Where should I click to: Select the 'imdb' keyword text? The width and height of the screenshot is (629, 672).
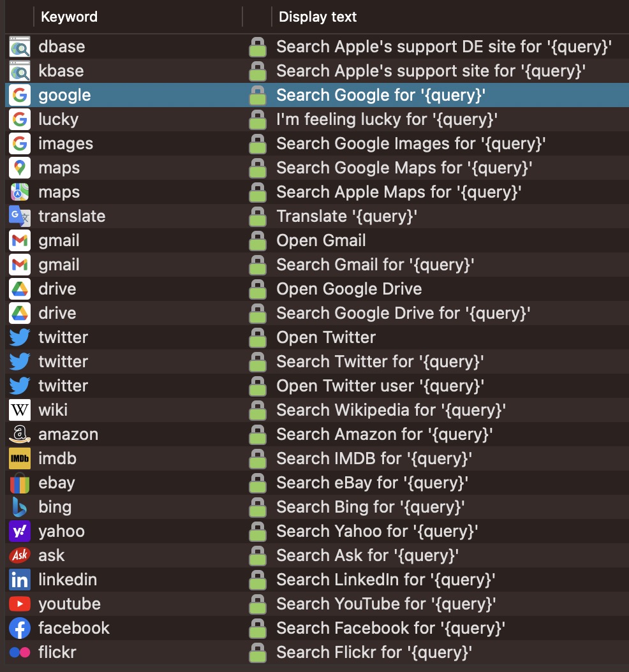click(x=57, y=458)
